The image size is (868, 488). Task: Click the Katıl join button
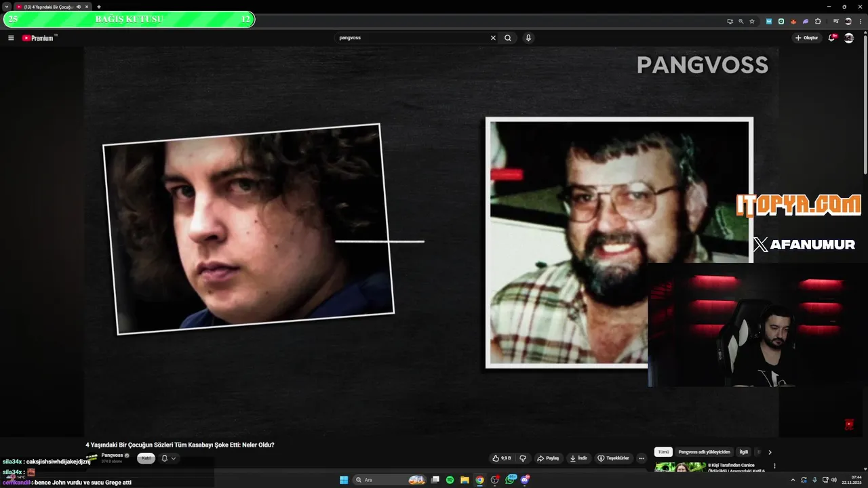point(146,458)
